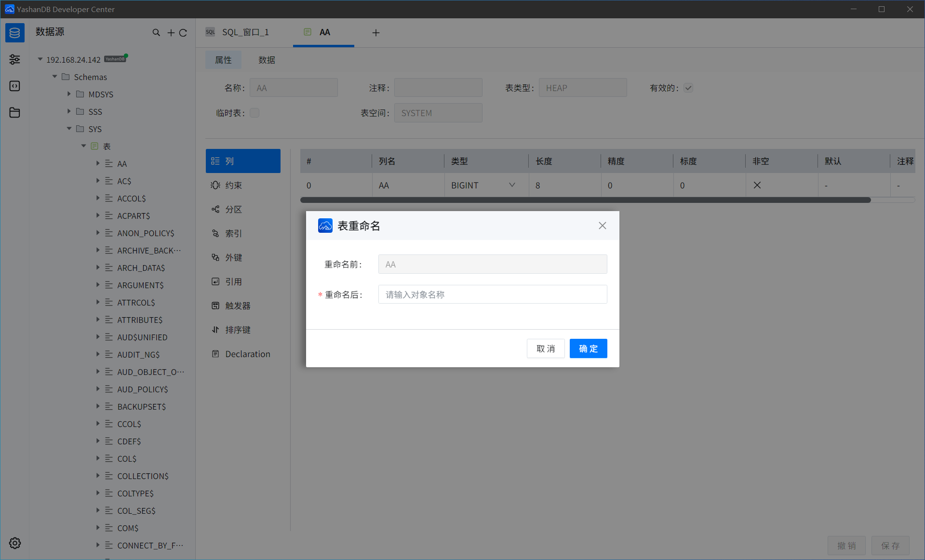Switch to the SQL_窗口_1 tab
Screen dimensions: 925x560
pos(245,32)
